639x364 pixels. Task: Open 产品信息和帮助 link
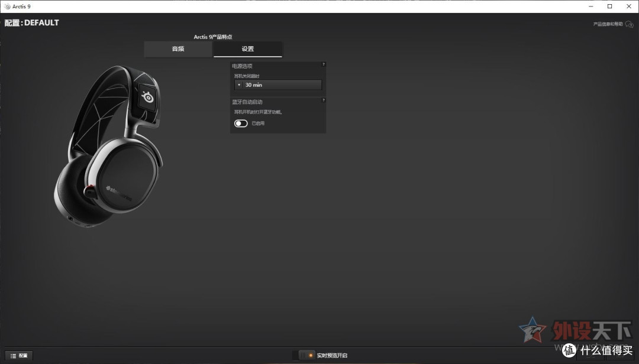[608, 24]
